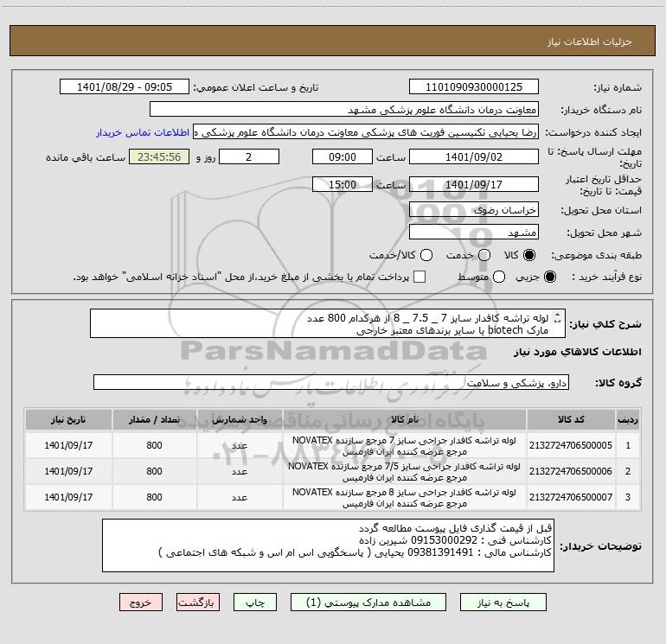Select the جزیی purchase type radio
This screenshot has width=666, height=644.
point(549,277)
